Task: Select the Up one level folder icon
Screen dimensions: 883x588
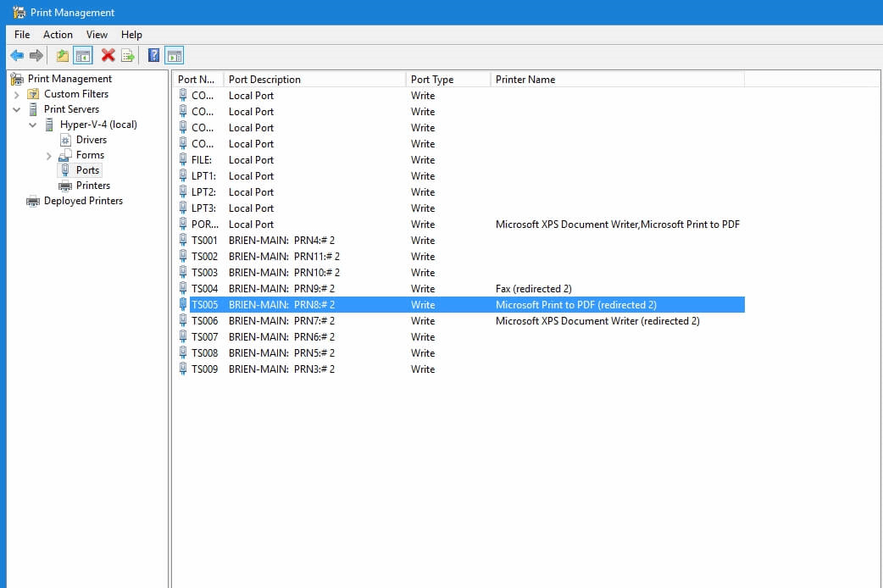Action: (62, 55)
